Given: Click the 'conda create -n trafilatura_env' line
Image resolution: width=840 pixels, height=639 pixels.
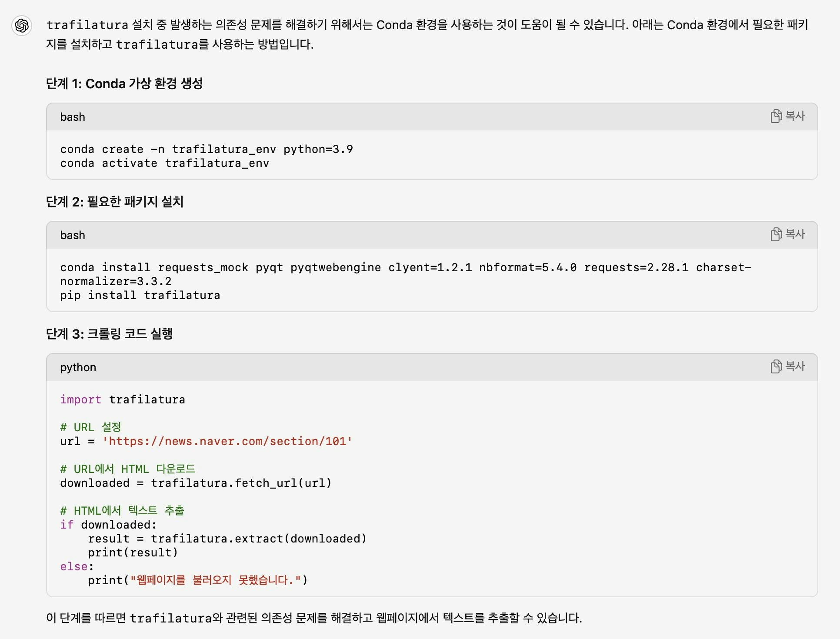Looking at the screenshot, I should [x=206, y=149].
